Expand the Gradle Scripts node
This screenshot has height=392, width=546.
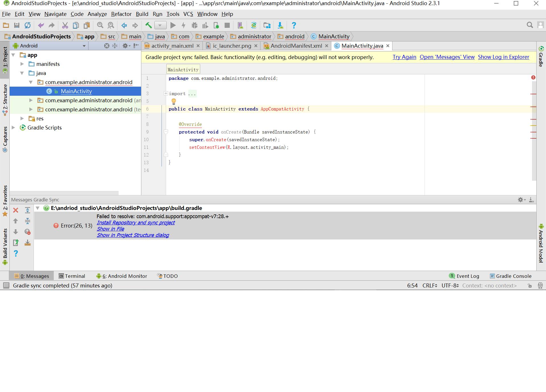(13, 128)
